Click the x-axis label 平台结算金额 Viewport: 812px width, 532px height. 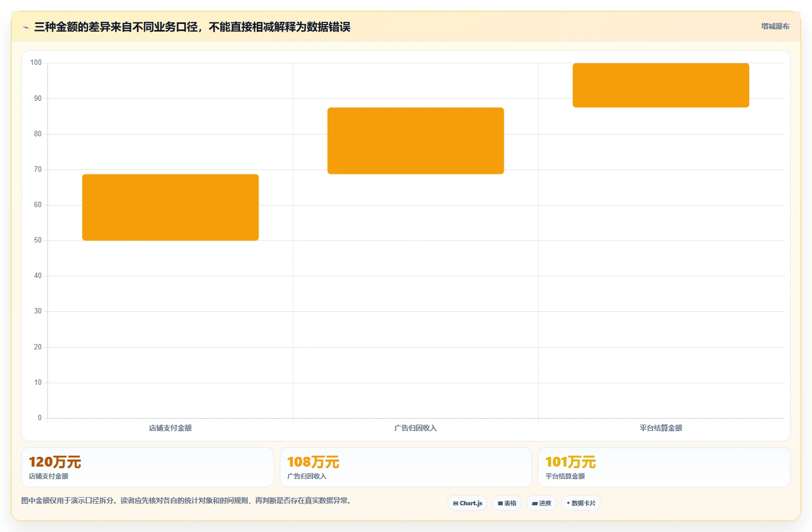click(x=661, y=428)
